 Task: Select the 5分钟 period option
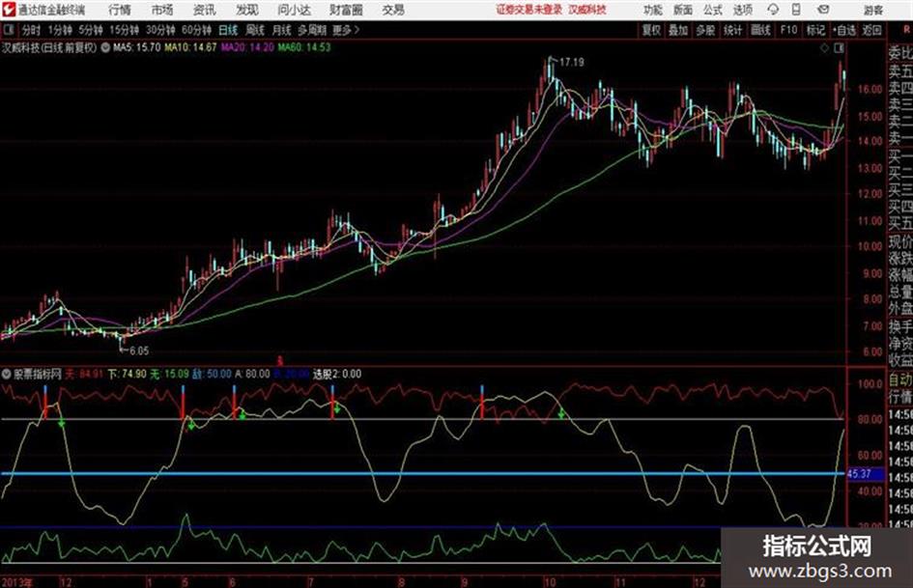(90, 30)
